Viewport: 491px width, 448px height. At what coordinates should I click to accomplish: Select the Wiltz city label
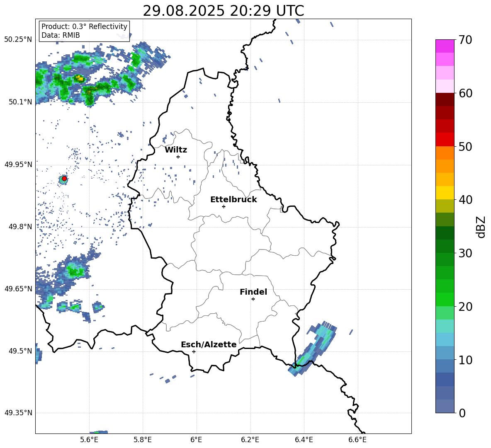176,150
